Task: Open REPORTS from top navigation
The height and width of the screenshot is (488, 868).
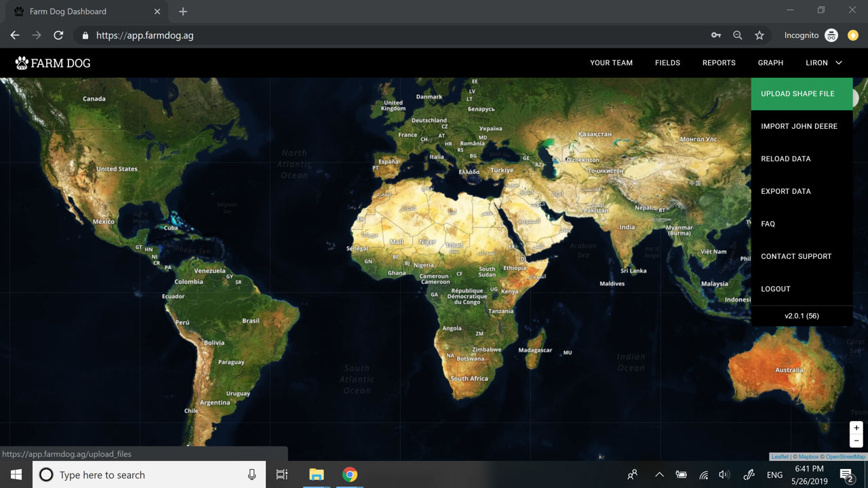Action: 719,62
